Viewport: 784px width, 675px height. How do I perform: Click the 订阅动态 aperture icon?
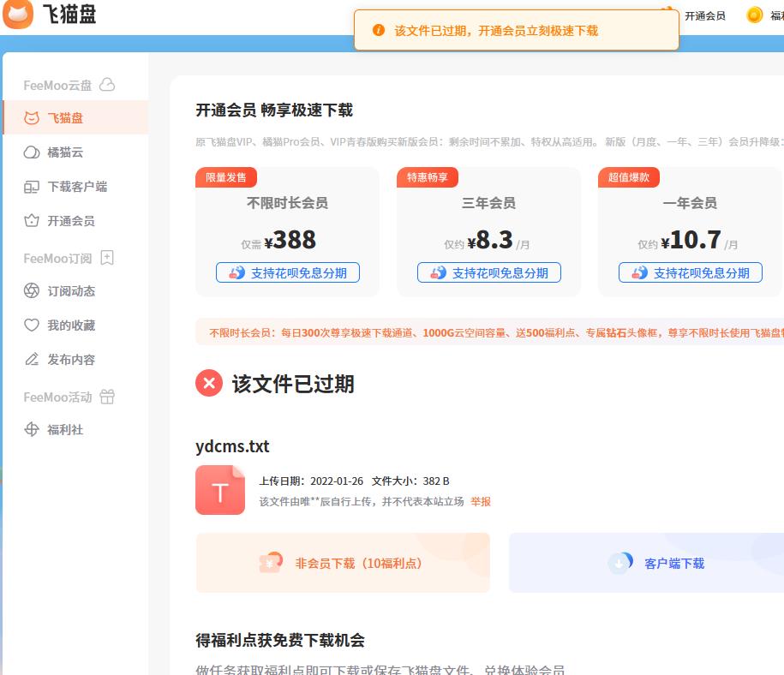(x=32, y=291)
